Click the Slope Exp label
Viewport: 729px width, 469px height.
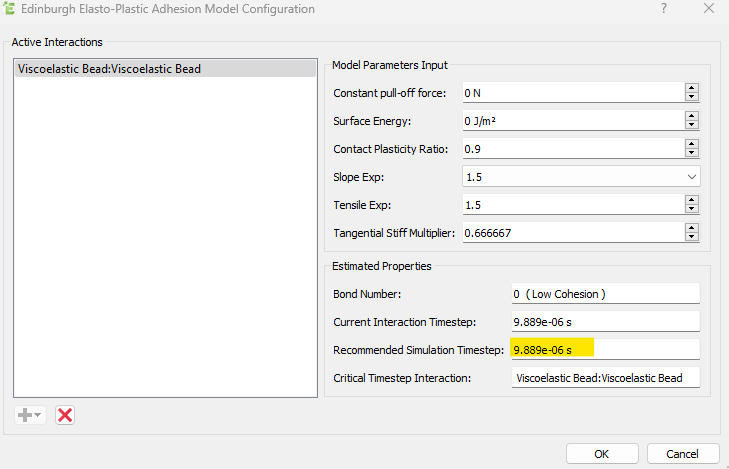(x=358, y=177)
